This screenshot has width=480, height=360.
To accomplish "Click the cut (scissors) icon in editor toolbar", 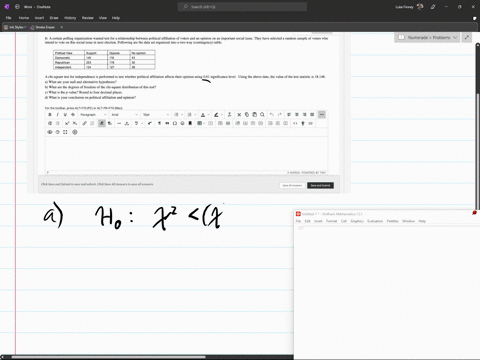I will tap(239, 115).
